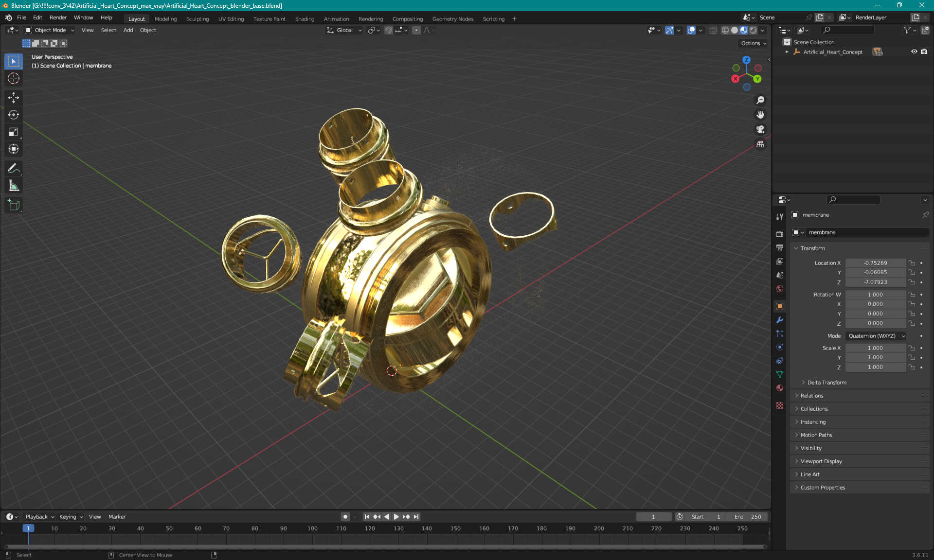Toggle proportional editing in header

coord(416,30)
